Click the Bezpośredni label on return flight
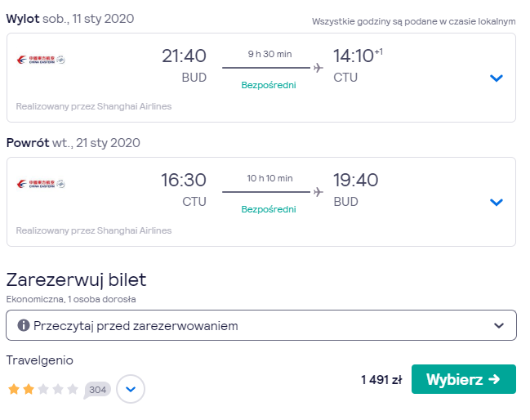Viewport: 530px width, 420px height. click(x=269, y=209)
